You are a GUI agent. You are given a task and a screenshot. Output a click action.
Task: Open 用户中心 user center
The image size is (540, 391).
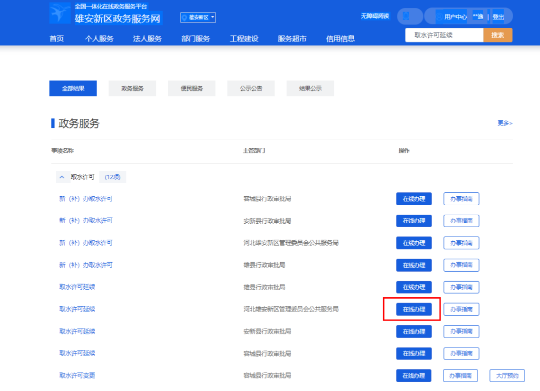[455, 17]
